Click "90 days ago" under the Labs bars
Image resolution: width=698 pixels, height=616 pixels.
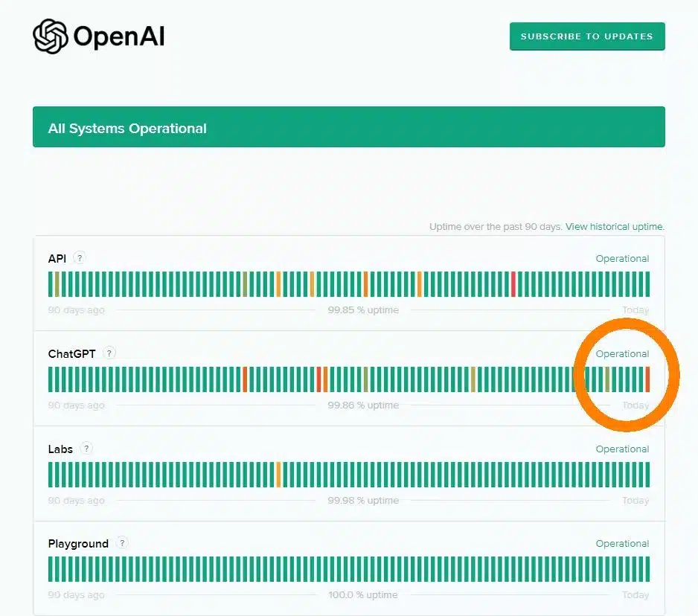[x=76, y=500]
